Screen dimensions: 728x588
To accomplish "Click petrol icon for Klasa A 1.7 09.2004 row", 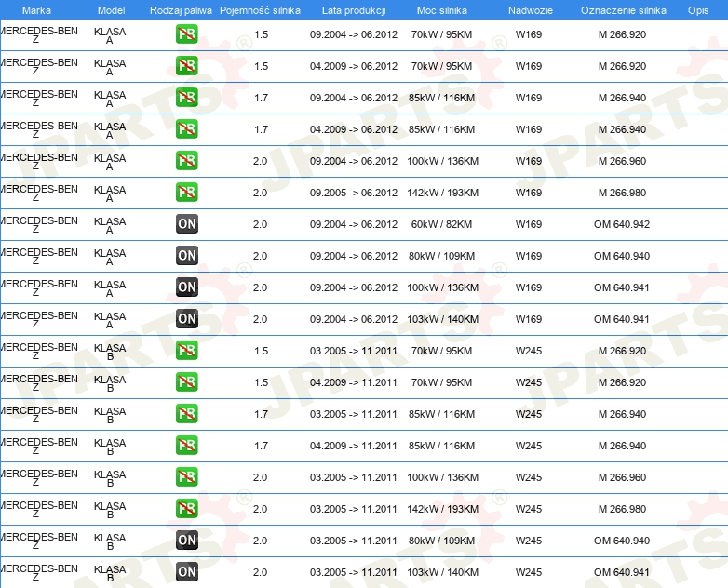I will click(x=186, y=98).
